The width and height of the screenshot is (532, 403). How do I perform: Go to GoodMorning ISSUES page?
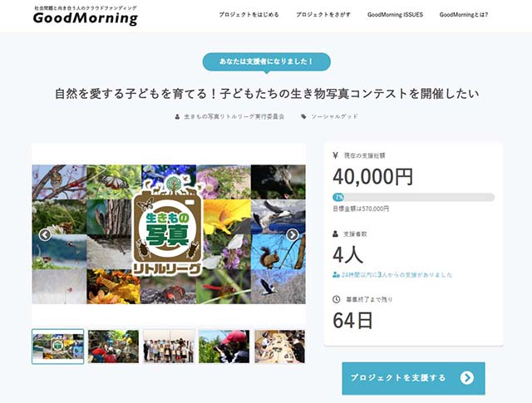tap(396, 15)
